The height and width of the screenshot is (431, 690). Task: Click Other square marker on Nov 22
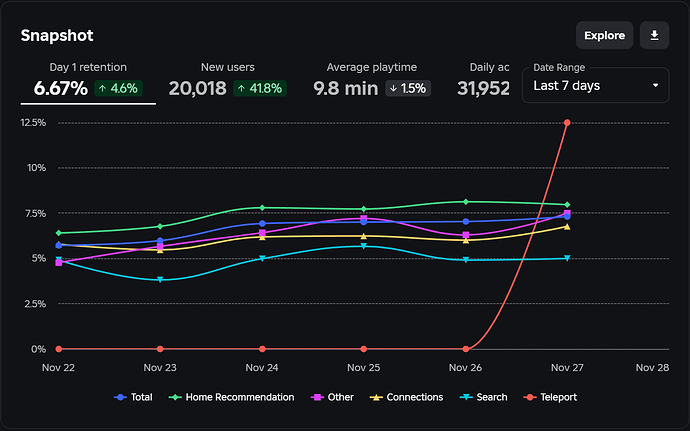pos(59,262)
